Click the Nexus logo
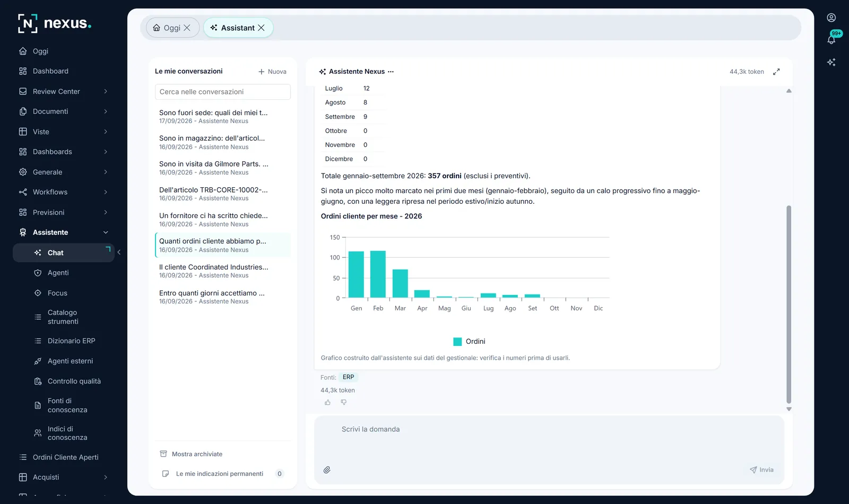Viewport: 849px width, 504px height. pyautogui.click(x=55, y=23)
